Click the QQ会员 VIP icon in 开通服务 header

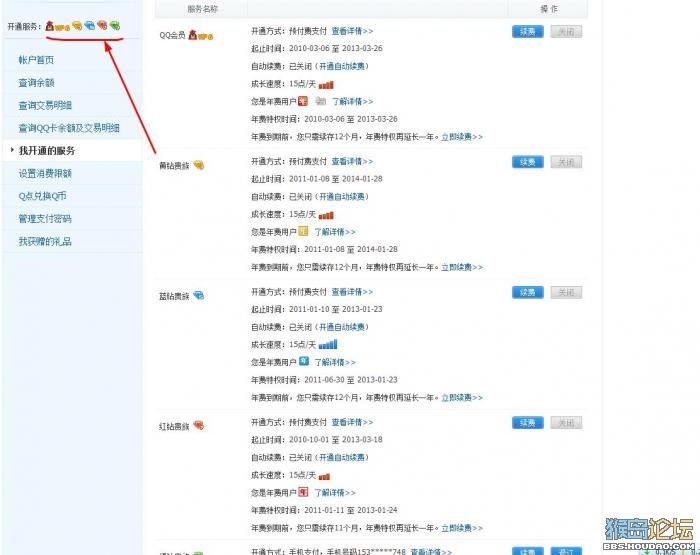point(58,26)
